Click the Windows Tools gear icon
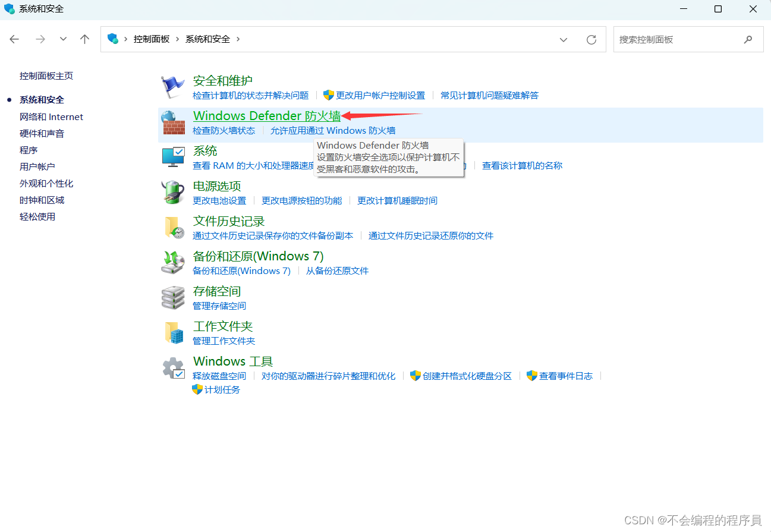The height and width of the screenshot is (532, 771). [173, 368]
